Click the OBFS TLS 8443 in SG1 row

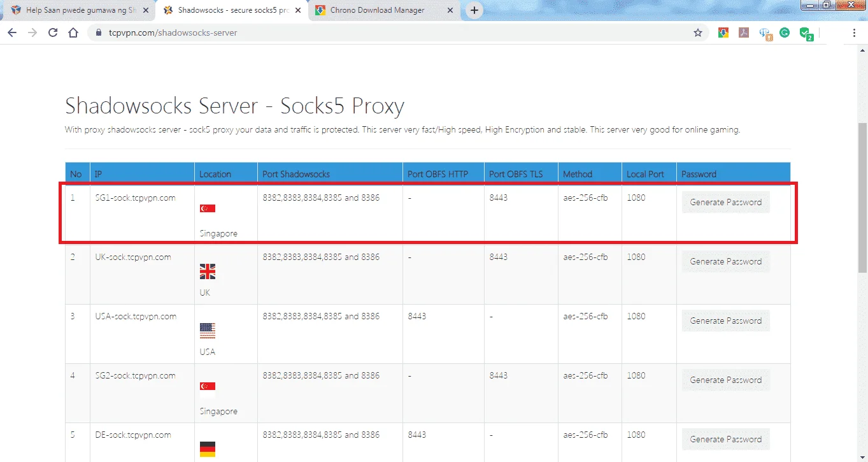pyautogui.click(x=498, y=198)
